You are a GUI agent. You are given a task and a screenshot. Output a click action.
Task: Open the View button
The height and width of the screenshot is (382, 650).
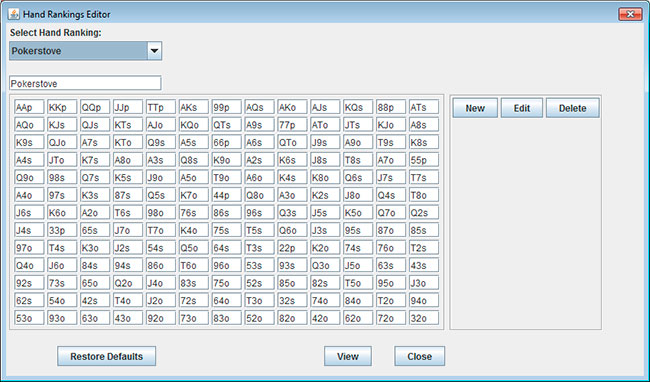coord(348,356)
